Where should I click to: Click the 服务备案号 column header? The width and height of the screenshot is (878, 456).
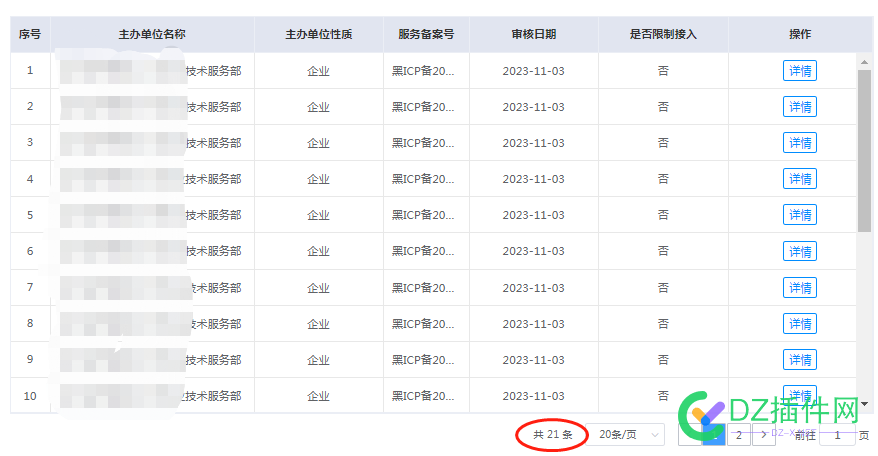[x=426, y=34]
